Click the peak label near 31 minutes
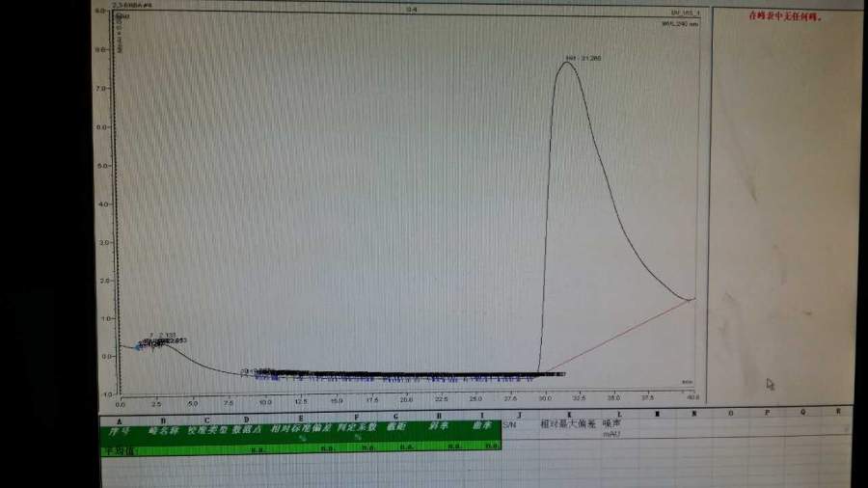The width and height of the screenshot is (868, 488). [x=583, y=58]
